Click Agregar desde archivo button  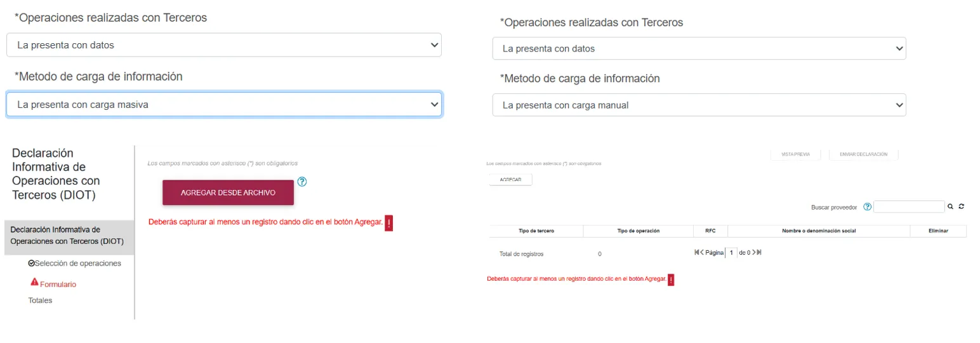[228, 192]
